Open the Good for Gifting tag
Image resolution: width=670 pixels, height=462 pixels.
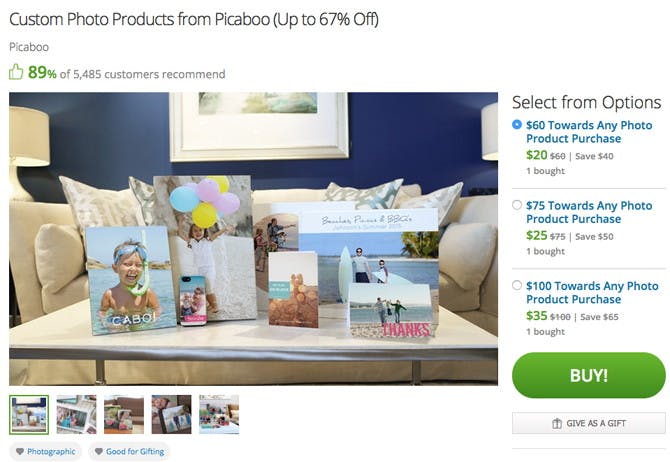click(x=127, y=451)
